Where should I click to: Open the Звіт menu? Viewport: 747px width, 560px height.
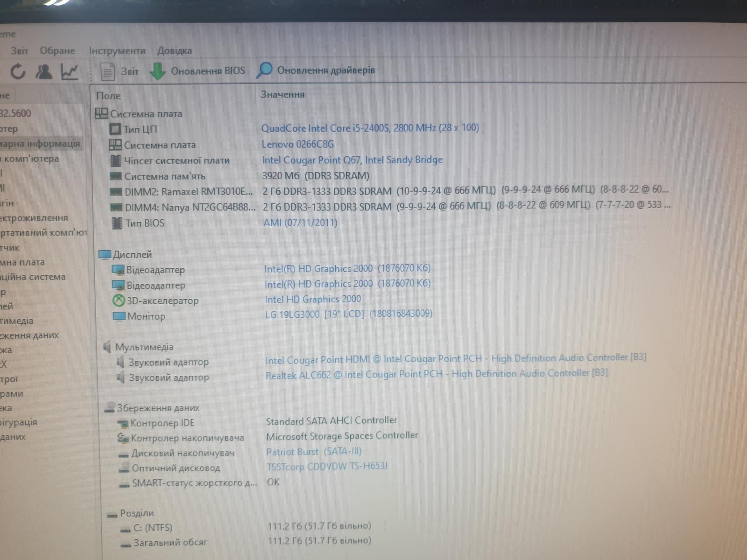20,50
